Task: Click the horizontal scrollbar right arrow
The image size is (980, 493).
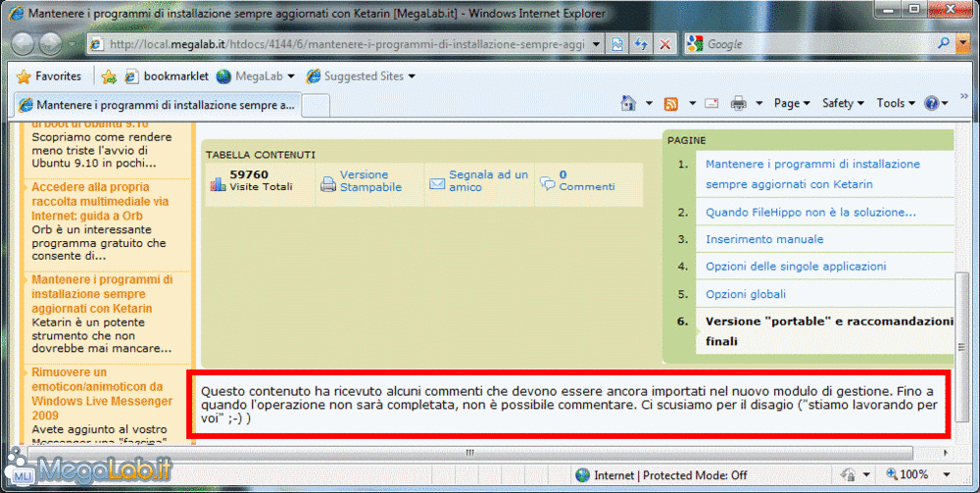Action: click(x=945, y=453)
